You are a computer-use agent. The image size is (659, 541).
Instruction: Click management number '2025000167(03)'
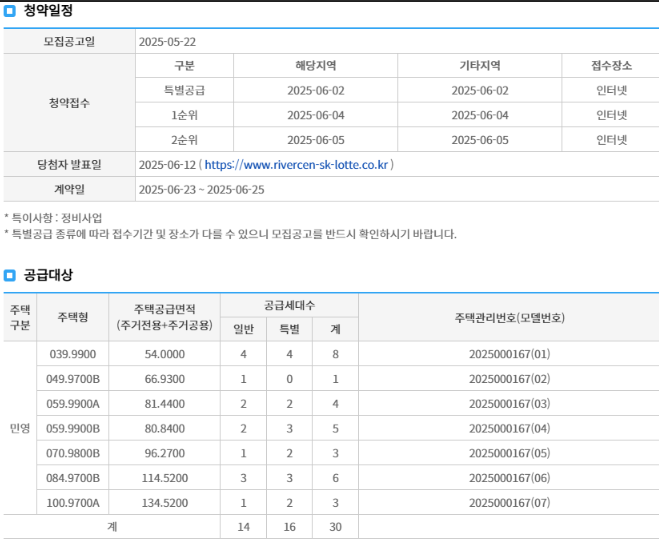pos(509,404)
